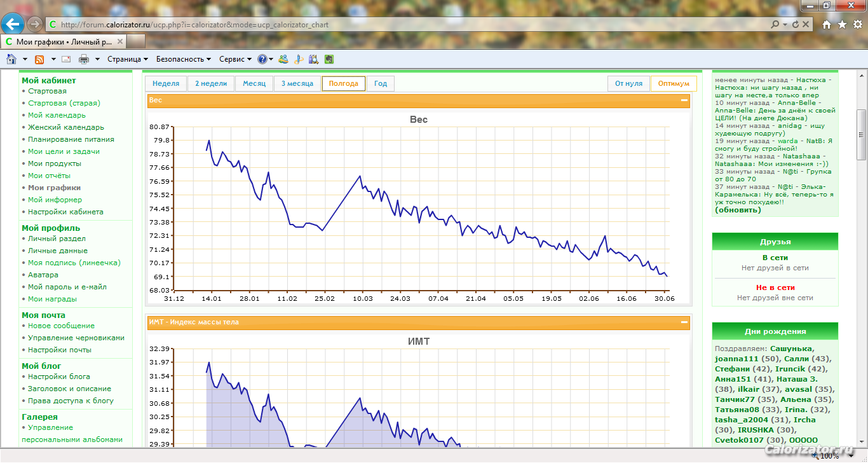Viewport: 868px width, 463px height.
Task: Open the Страница dropdown menu
Action: coord(128,59)
